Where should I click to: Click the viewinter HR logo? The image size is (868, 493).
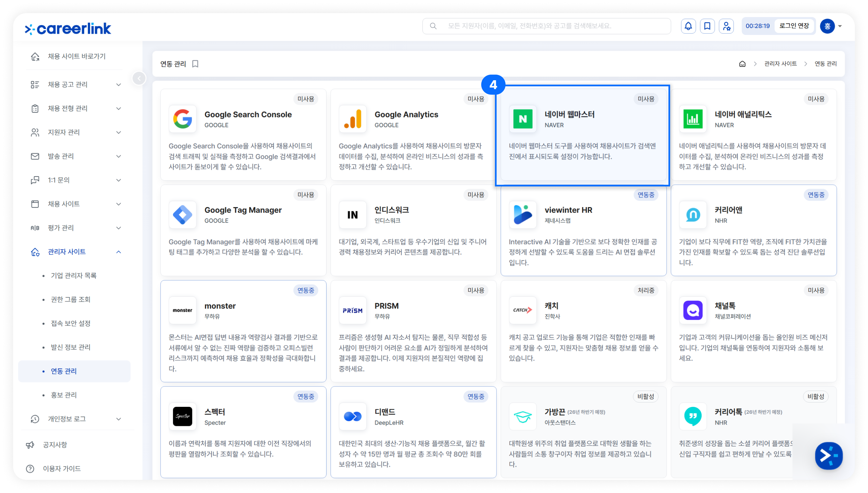523,215
